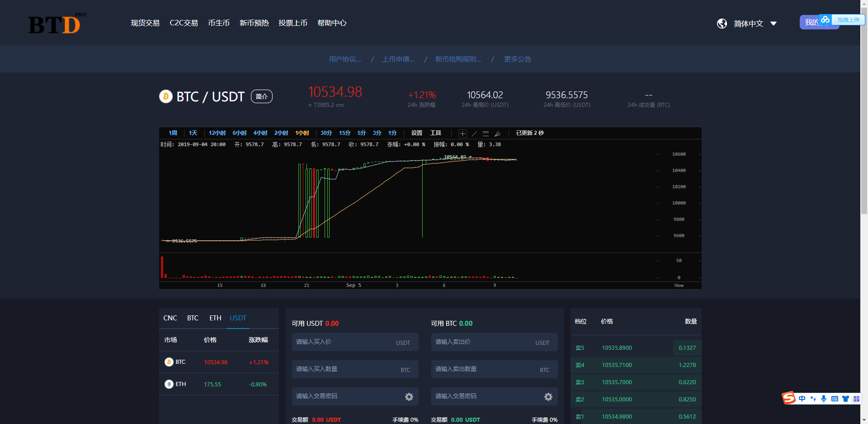
Task: Click gear icon in sell password field
Action: (548, 396)
